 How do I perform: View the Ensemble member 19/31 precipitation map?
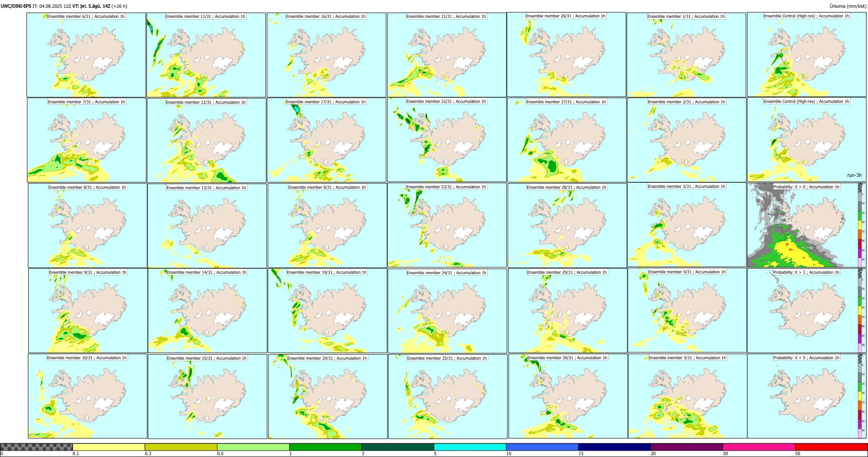[x=327, y=310]
